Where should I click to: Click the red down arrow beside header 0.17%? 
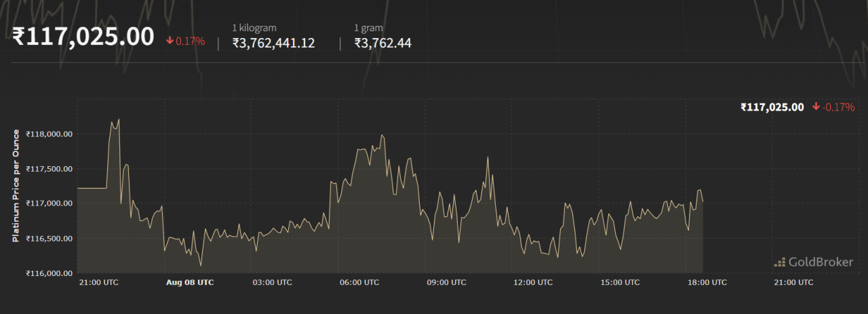pos(170,41)
